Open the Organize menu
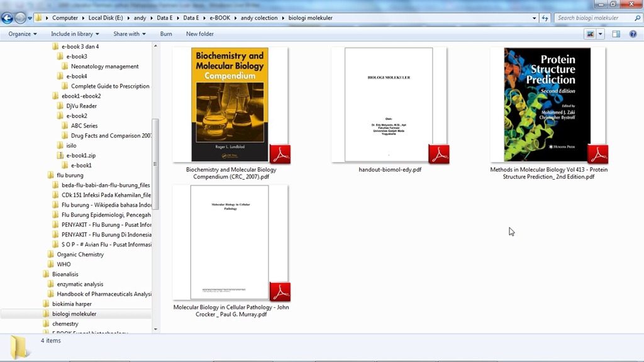 coord(23,34)
